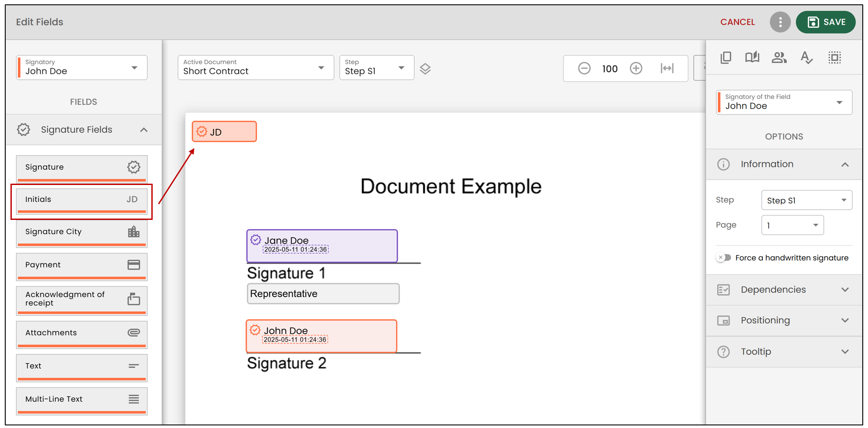This screenshot has height=428, width=868.
Task: Expand the Positioning section
Action: point(784,321)
